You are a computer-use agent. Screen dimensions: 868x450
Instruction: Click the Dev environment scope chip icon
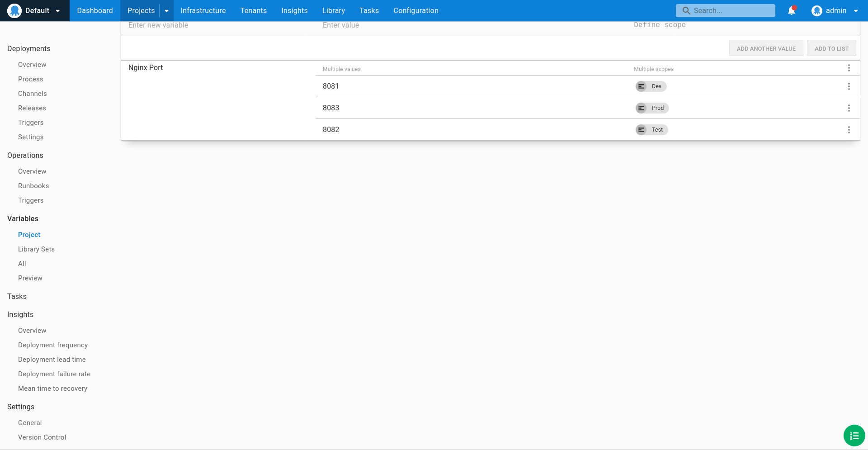(x=641, y=86)
